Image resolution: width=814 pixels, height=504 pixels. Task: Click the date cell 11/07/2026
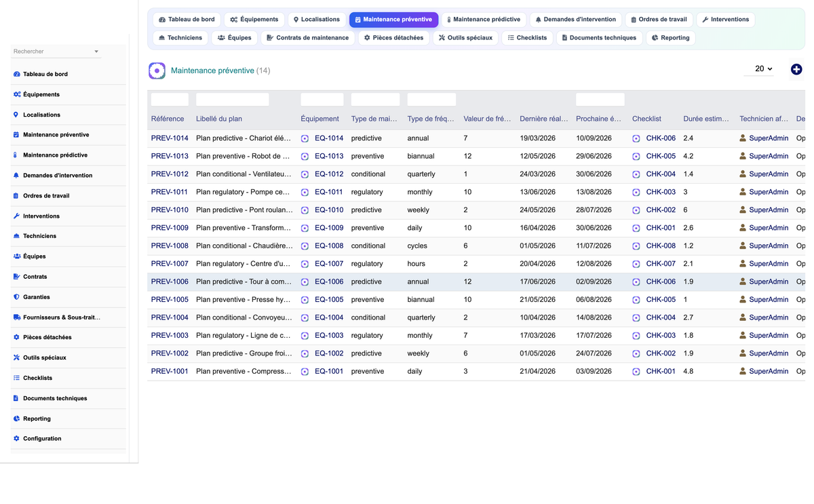[594, 246]
